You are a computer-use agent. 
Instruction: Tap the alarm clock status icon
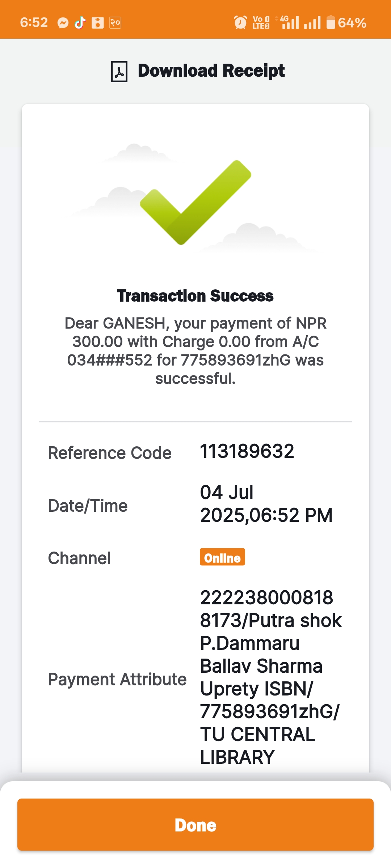(x=240, y=22)
